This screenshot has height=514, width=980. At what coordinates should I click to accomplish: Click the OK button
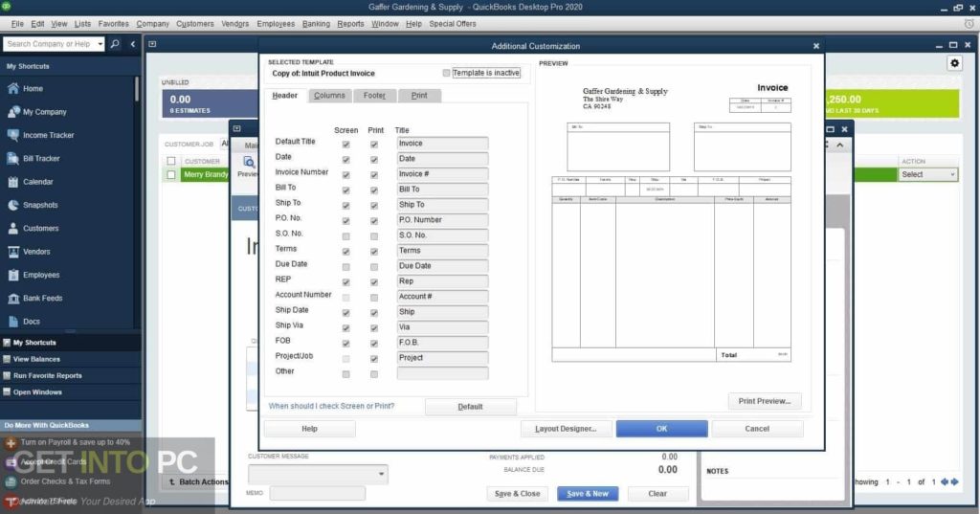coord(662,429)
